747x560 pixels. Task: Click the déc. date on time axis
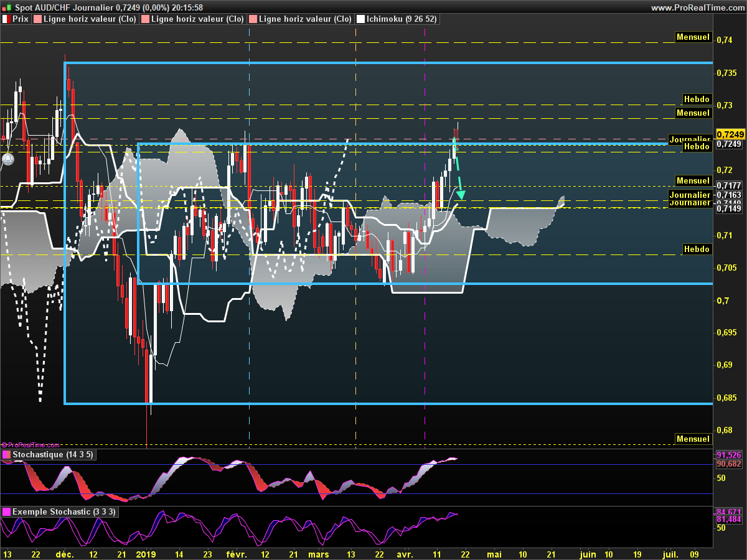[64, 554]
